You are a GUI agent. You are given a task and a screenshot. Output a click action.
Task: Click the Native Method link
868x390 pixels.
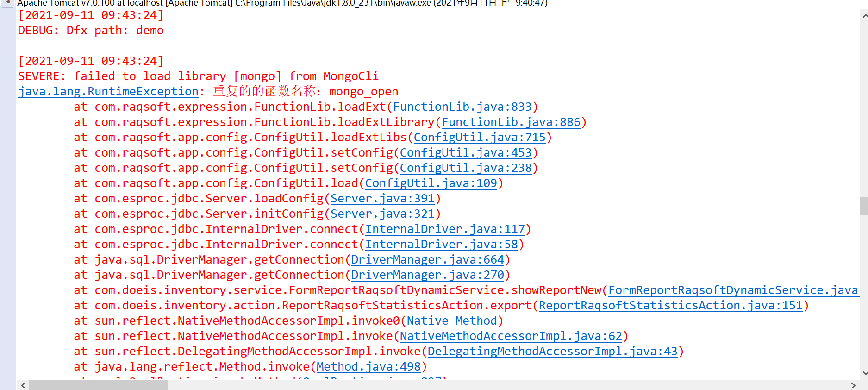452,321
